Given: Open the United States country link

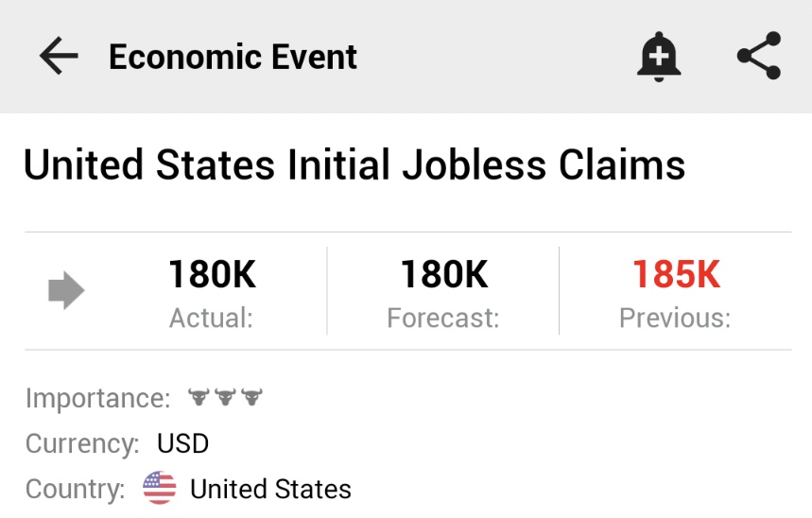Looking at the screenshot, I should coord(270,490).
